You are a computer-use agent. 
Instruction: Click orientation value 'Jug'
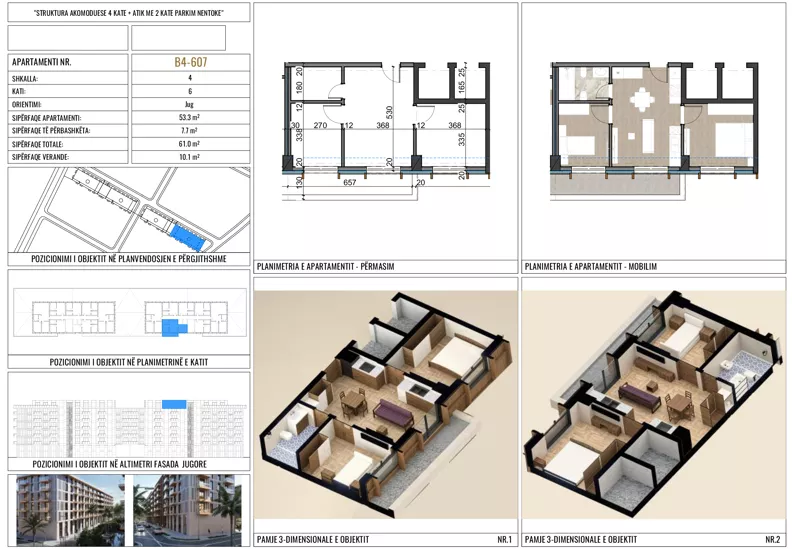[x=189, y=105]
